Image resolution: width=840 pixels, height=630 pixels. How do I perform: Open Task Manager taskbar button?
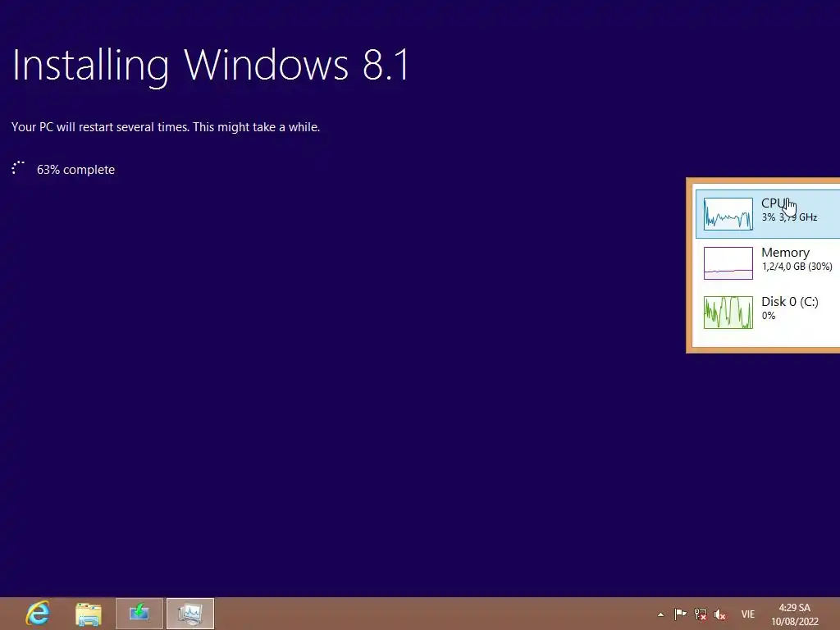click(x=190, y=614)
